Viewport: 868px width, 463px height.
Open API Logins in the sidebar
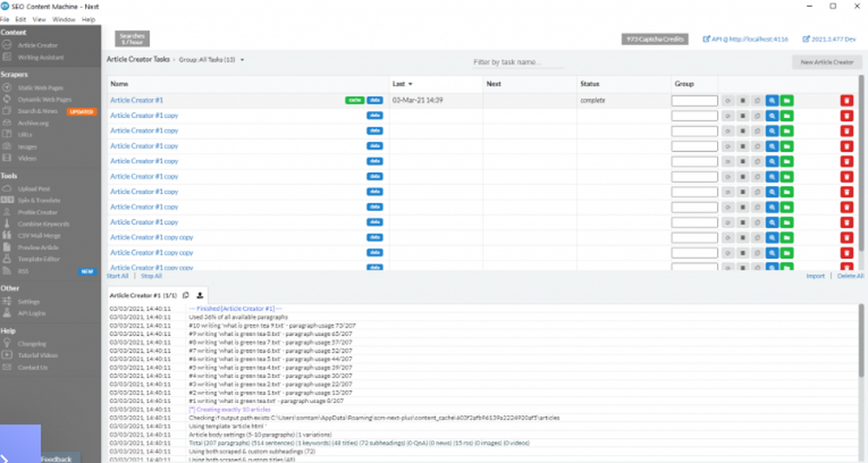coord(31,314)
